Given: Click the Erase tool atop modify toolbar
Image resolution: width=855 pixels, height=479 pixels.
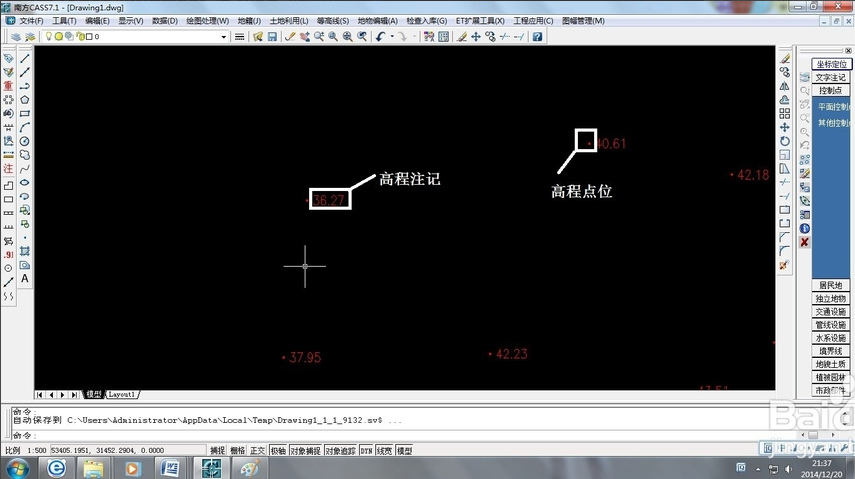Looking at the screenshot, I should [784, 58].
